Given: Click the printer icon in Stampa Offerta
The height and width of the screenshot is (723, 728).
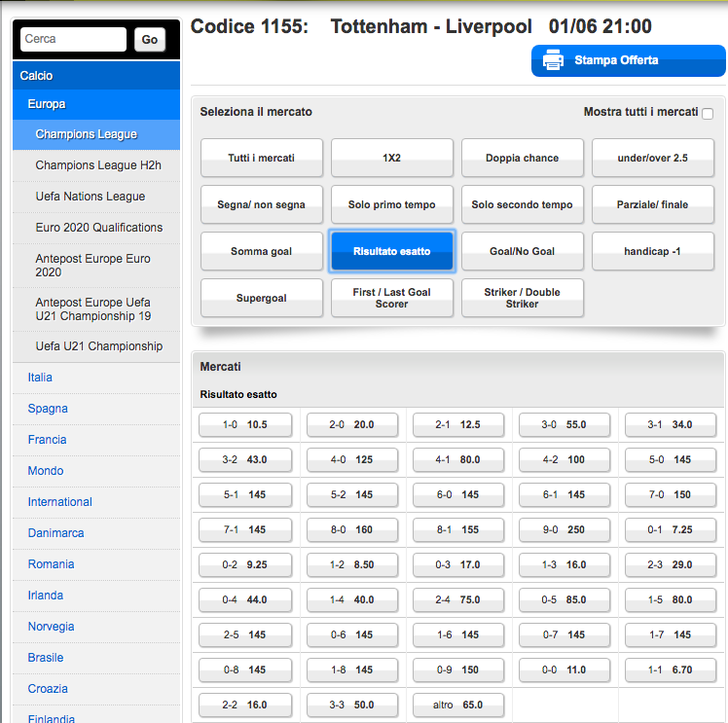Looking at the screenshot, I should tap(553, 60).
